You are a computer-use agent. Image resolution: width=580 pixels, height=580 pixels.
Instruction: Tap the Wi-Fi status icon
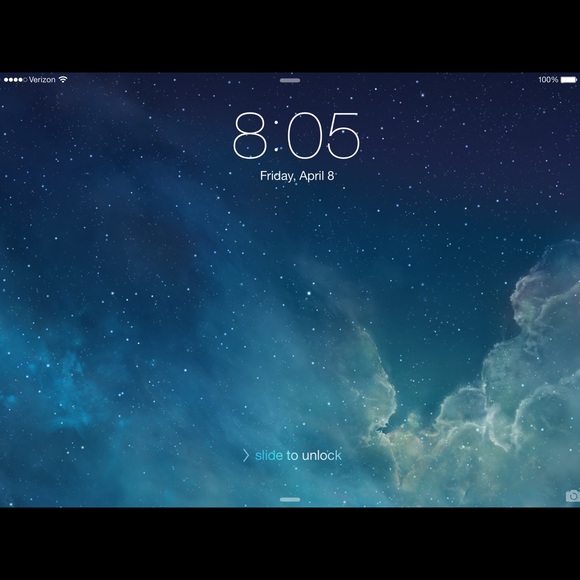tap(63, 79)
